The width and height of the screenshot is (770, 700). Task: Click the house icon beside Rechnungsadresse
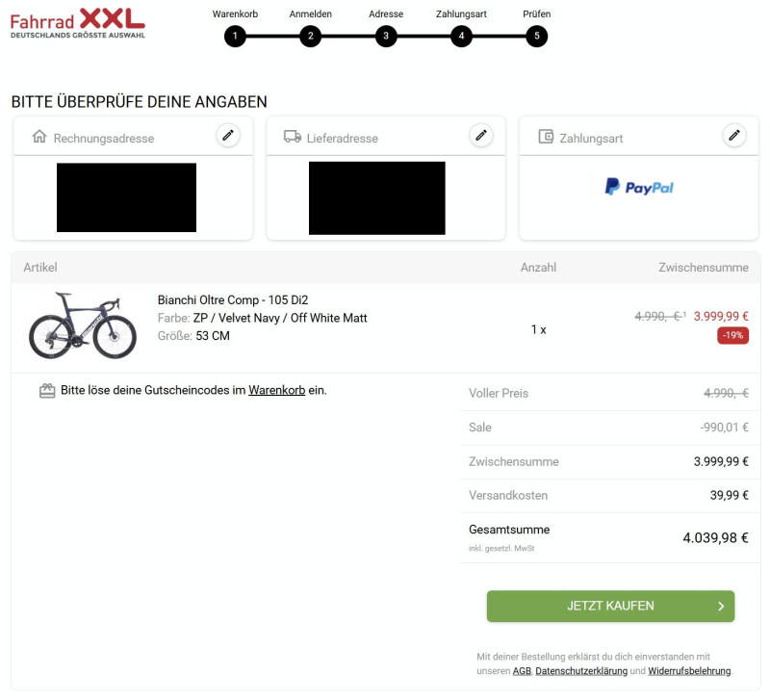tap(39, 136)
